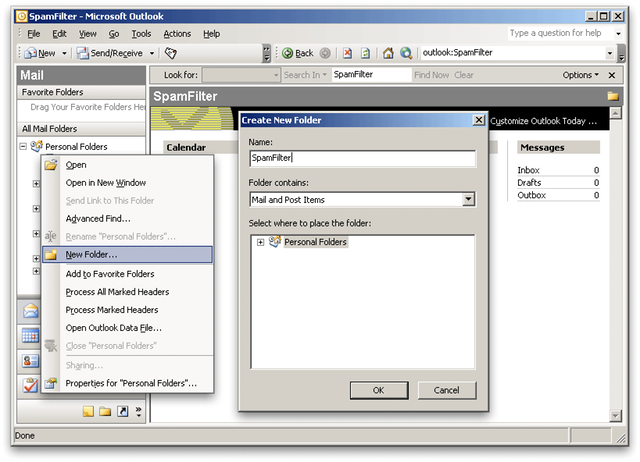Open Tasks via the checkmark icon
Image resolution: width=640 pixels, height=462 pixels.
click(30, 385)
